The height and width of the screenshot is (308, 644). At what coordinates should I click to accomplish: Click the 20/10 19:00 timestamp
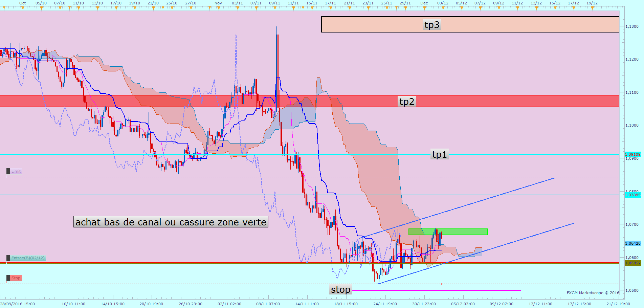point(151,304)
